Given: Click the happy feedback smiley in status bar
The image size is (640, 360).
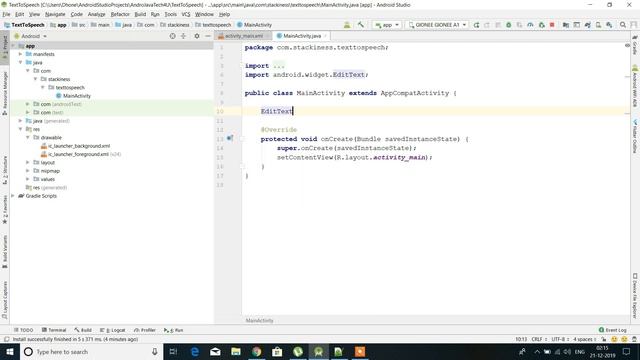Looking at the screenshot, I should point(614,339).
